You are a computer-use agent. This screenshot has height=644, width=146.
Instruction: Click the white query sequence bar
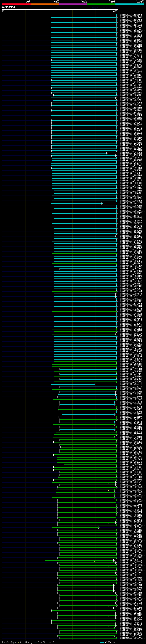(60, 9)
